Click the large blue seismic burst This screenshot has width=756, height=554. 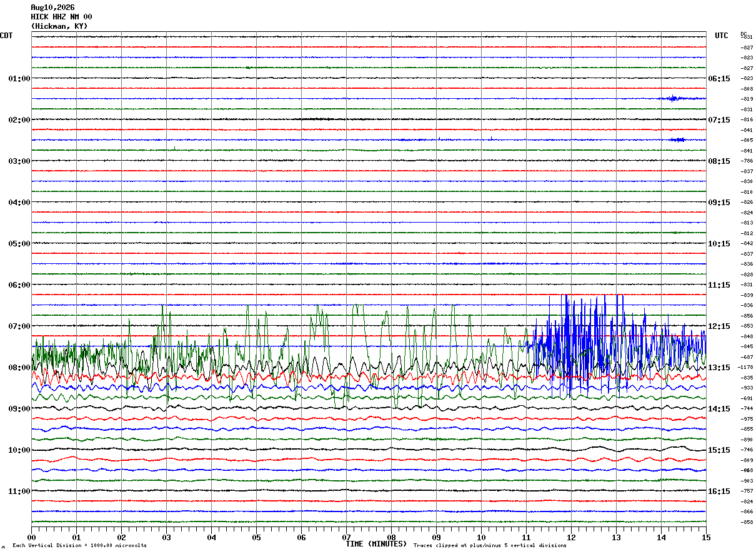point(615,338)
